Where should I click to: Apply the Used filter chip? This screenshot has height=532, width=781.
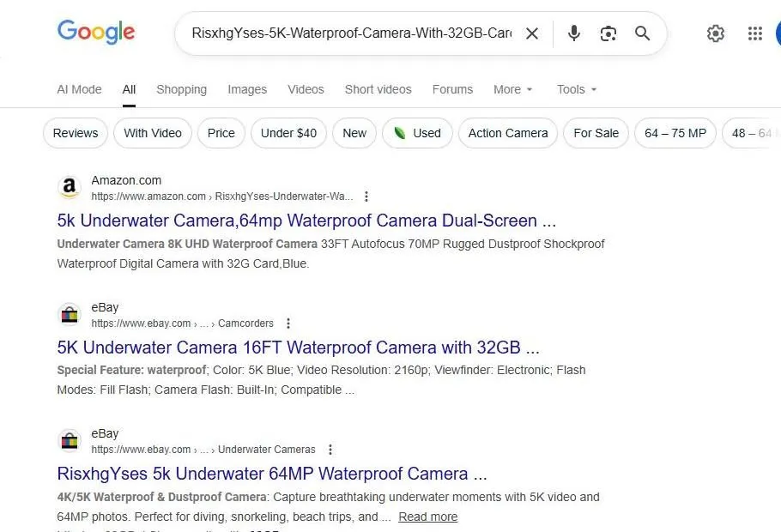(x=417, y=133)
